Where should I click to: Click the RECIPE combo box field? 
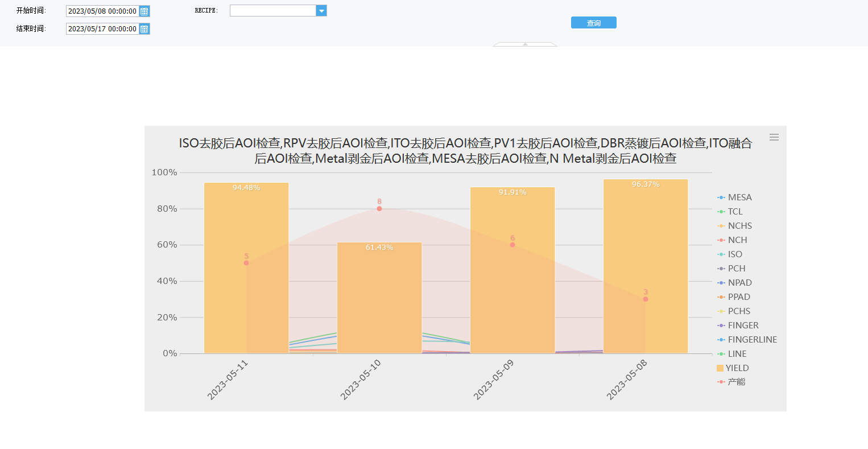(273, 11)
